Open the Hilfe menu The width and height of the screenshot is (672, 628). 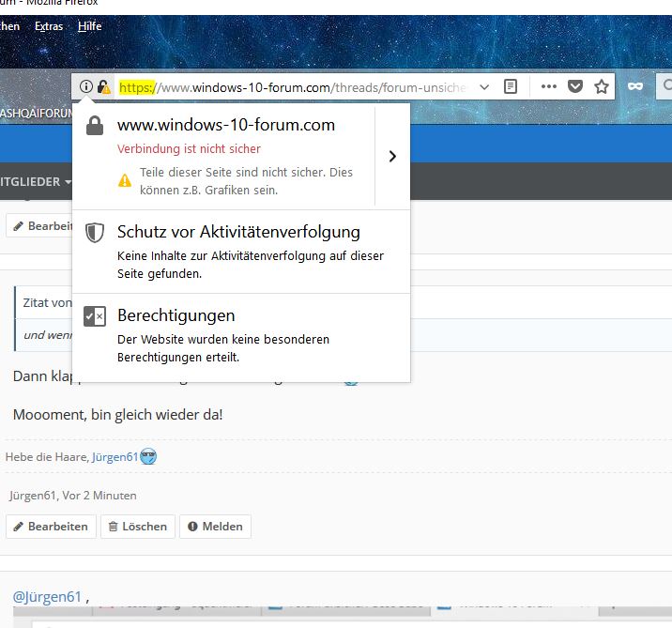[90, 26]
